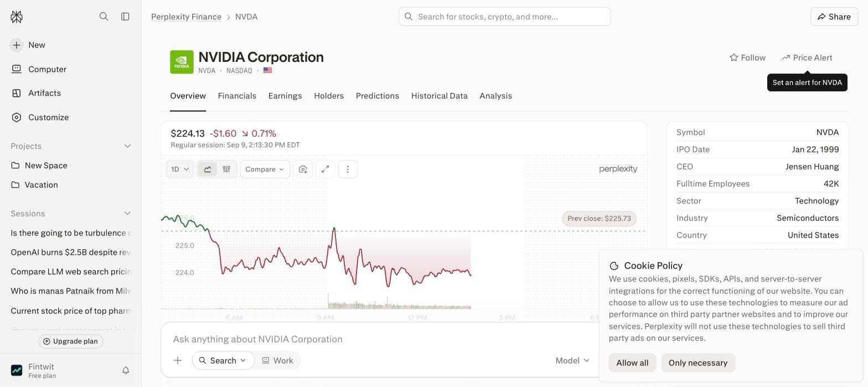Go to Perplexity Finance breadcrumb
The width and height of the screenshot is (868, 387).
pyautogui.click(x=186, y=17)
